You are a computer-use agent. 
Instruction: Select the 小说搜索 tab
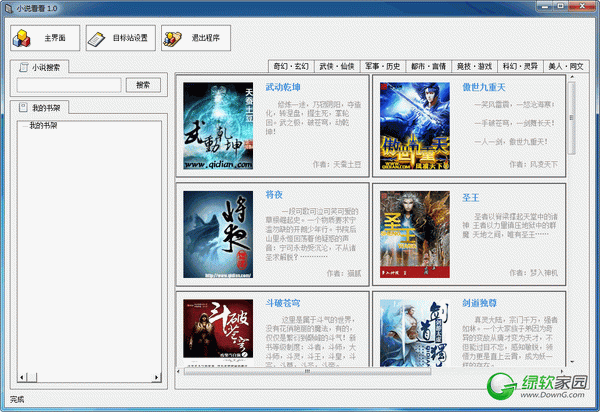(x=39, y=67)
